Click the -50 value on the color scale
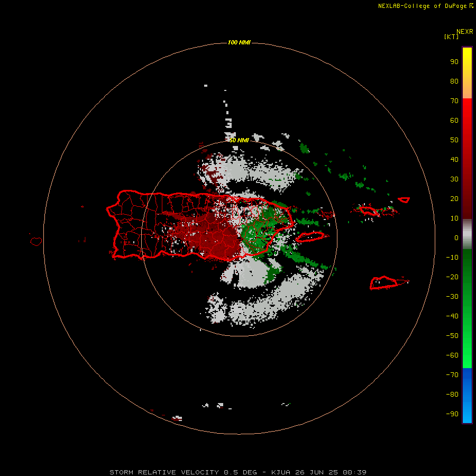Viewport: 476px width, 476px height. pos(452,336)
